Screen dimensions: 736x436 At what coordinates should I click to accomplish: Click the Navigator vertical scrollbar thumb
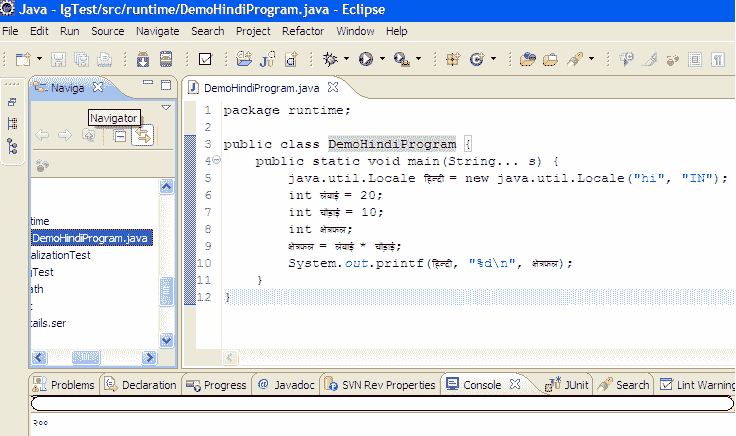(x=167, y=291)
